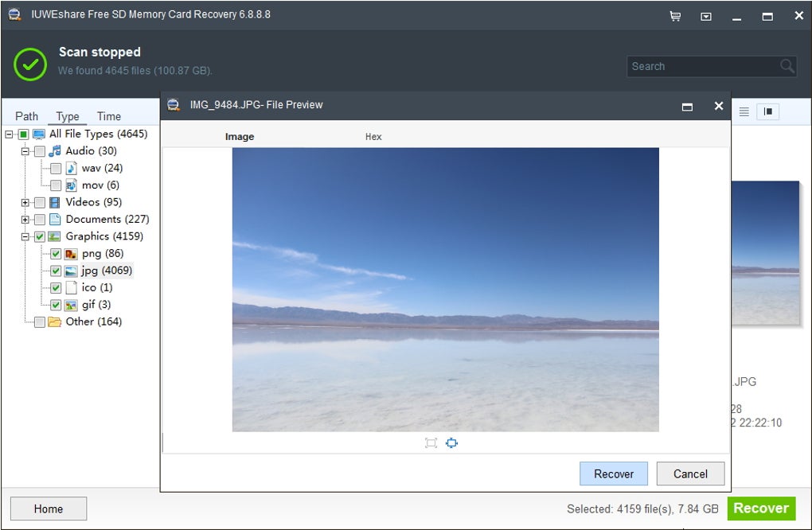The image size is (812, 530).
Task: Collapse the Audio tree node
Action: (25, 152)
